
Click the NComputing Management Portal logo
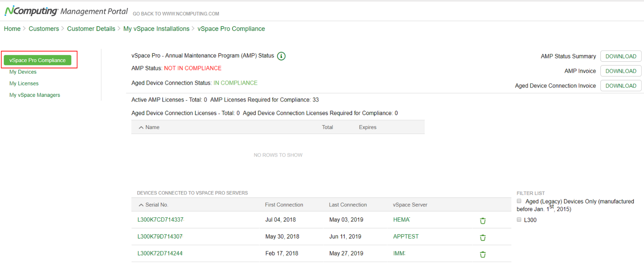click(x=66, y=11)
